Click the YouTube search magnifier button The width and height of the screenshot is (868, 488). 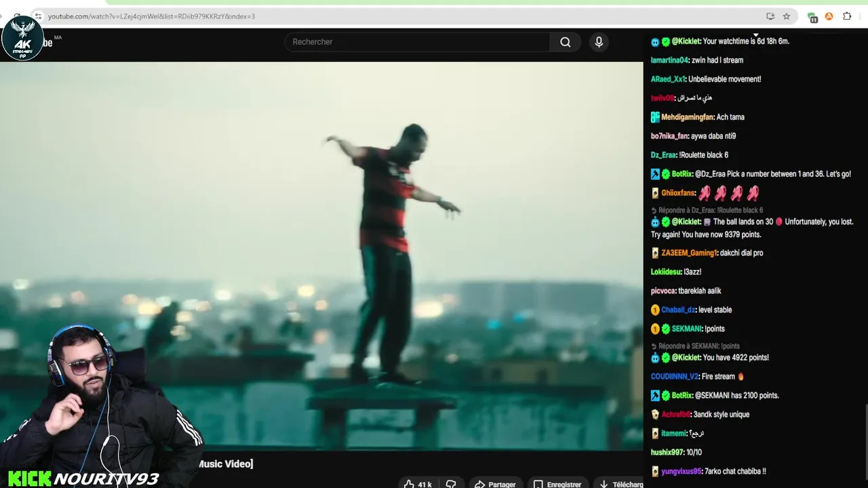click(x=565, y=42)
